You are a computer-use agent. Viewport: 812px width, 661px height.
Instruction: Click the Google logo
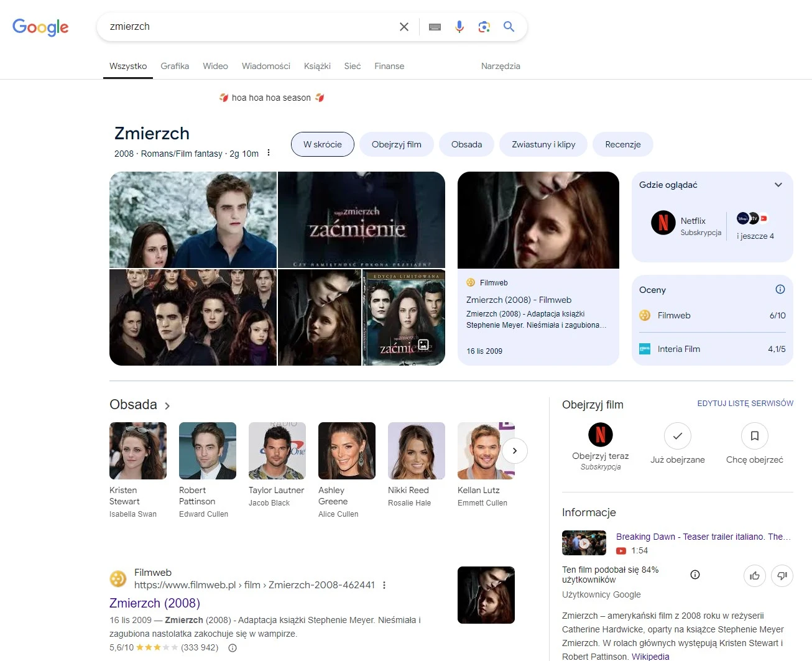point(40,27)
